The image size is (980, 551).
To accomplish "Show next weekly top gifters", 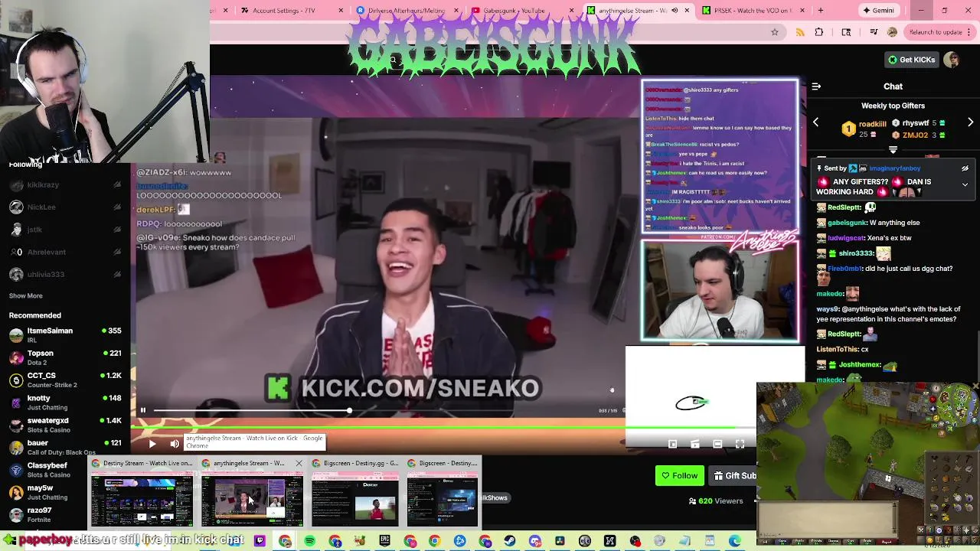I will (x=971, y=122).
